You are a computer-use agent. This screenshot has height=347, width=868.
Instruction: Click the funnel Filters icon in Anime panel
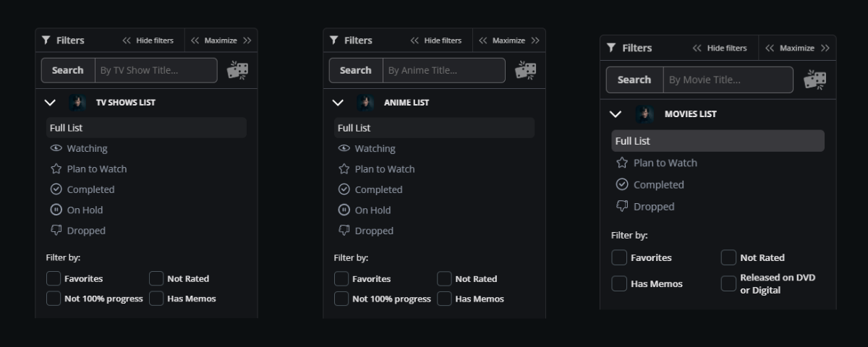334,40
